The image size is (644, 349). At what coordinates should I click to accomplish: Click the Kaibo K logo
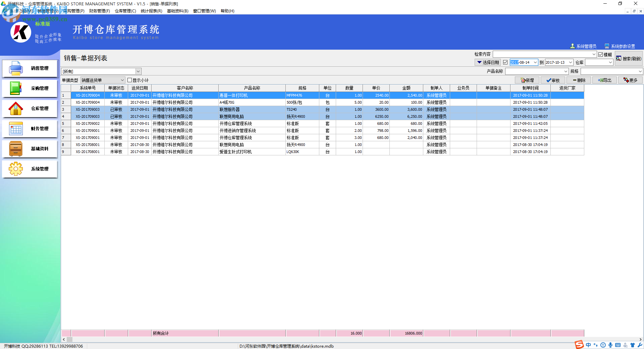[21, 32]
